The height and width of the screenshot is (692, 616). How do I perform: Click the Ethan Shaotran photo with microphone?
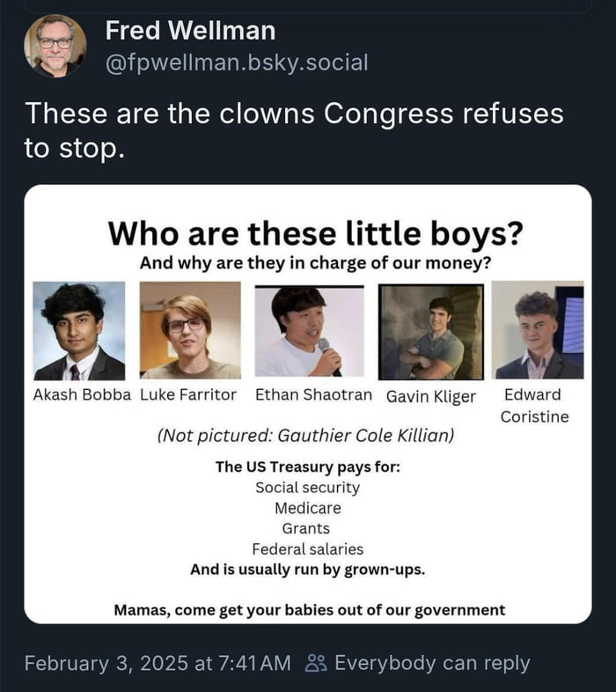pos(309,331)
